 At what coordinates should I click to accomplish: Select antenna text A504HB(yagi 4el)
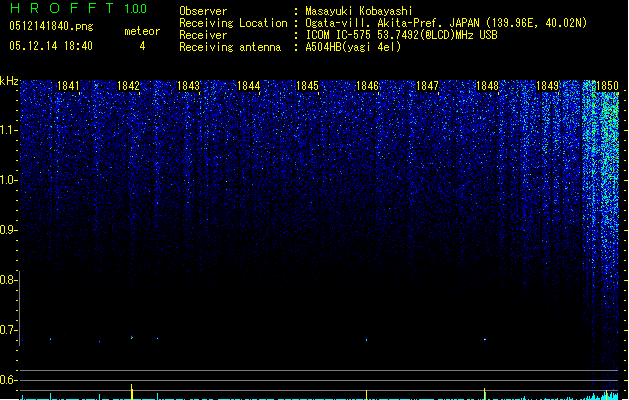(353, 47)
